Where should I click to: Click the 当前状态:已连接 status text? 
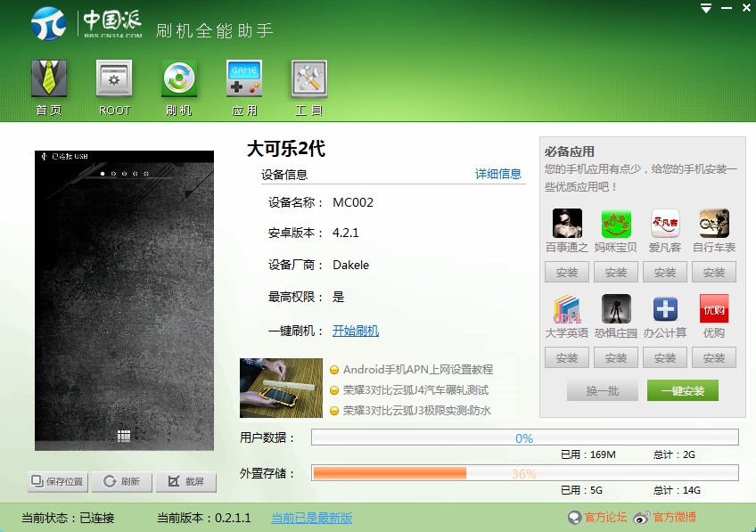[x=68, y=518]
